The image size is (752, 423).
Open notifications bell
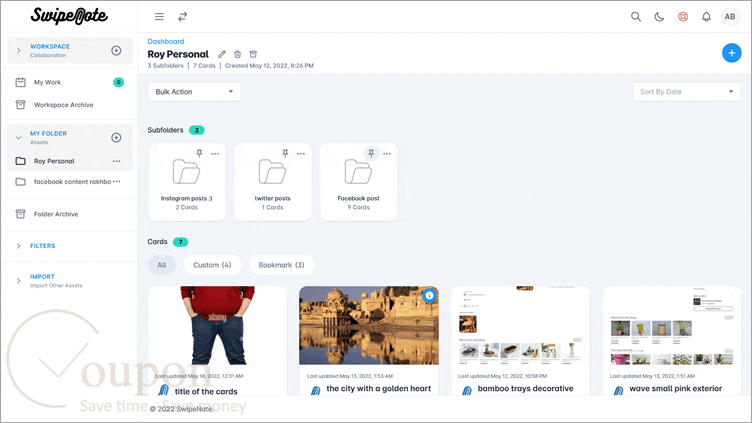(x=706, y=17)
